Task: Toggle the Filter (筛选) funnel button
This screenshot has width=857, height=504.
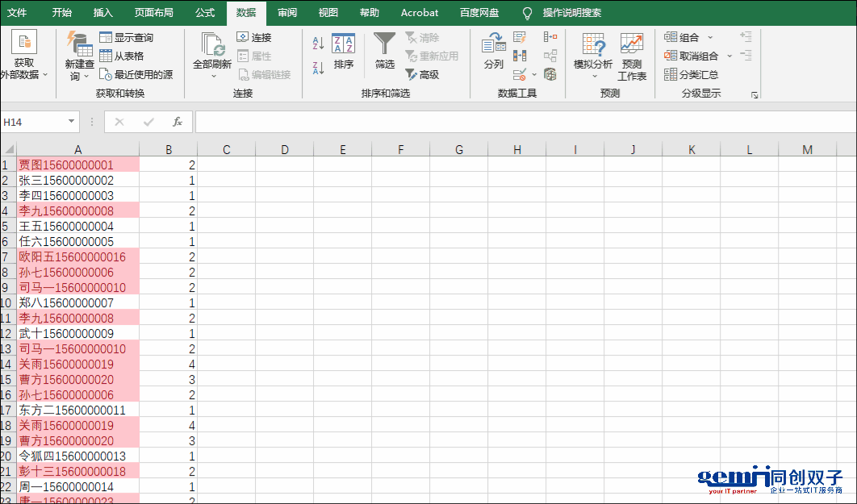Action: point(385,51)
